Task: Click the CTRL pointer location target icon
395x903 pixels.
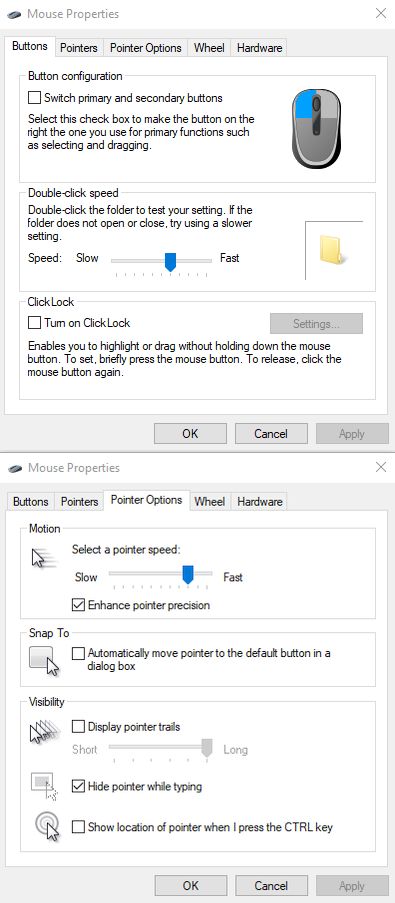Action: 47,827
